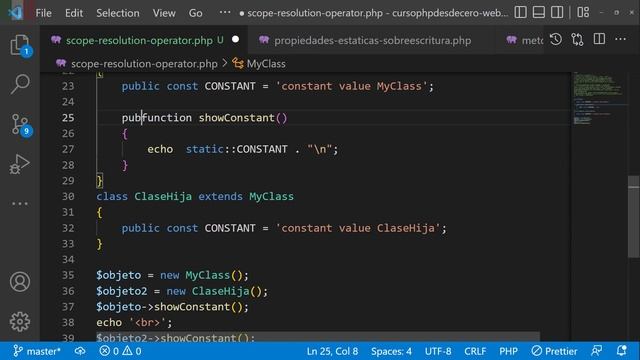Image resolution: width=640 pixels, height=360 pixels.
Task: Click the master branch status item
Action: (x=37, y=351)
